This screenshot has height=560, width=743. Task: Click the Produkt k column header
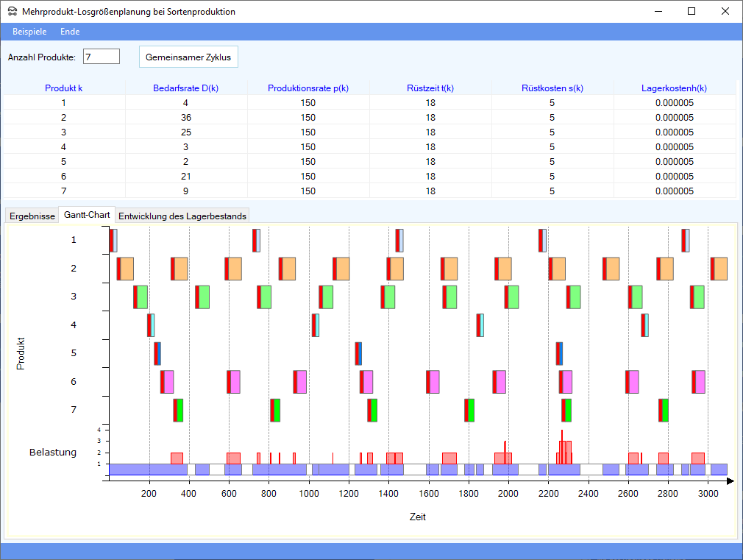tap(63, 88)
